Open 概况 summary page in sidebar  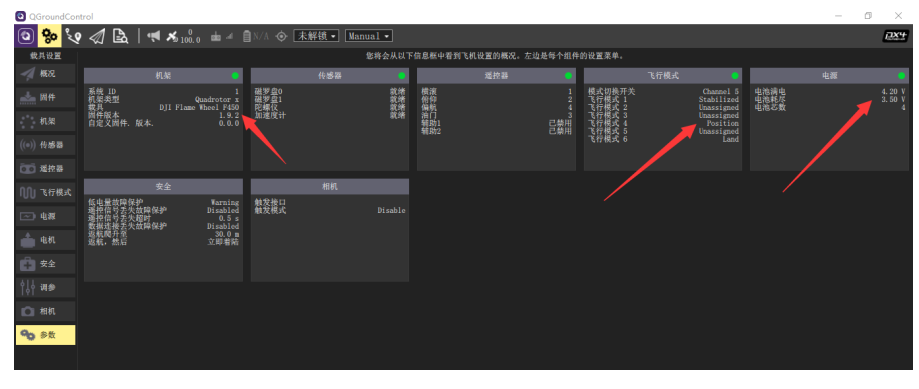(x=46, y=74)
